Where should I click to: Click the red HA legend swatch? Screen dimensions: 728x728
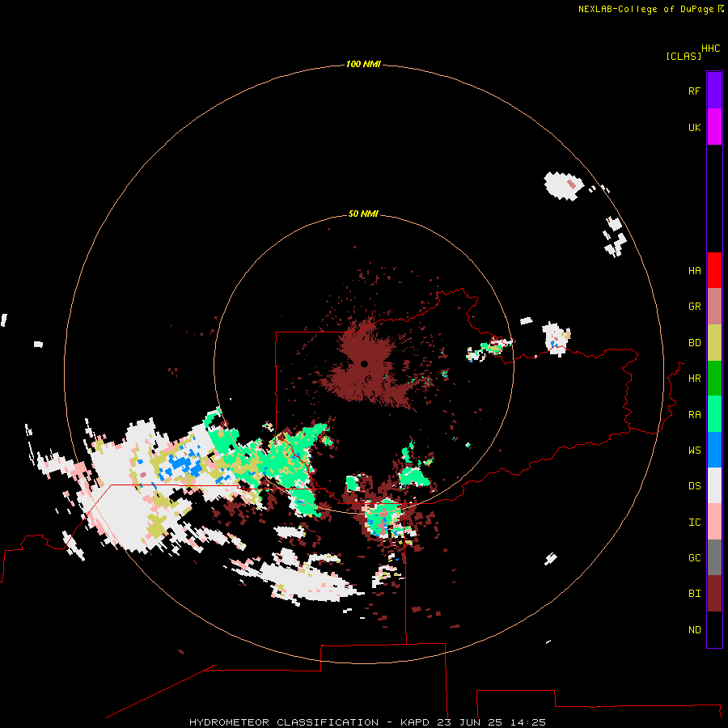click(x=714, y=270)
